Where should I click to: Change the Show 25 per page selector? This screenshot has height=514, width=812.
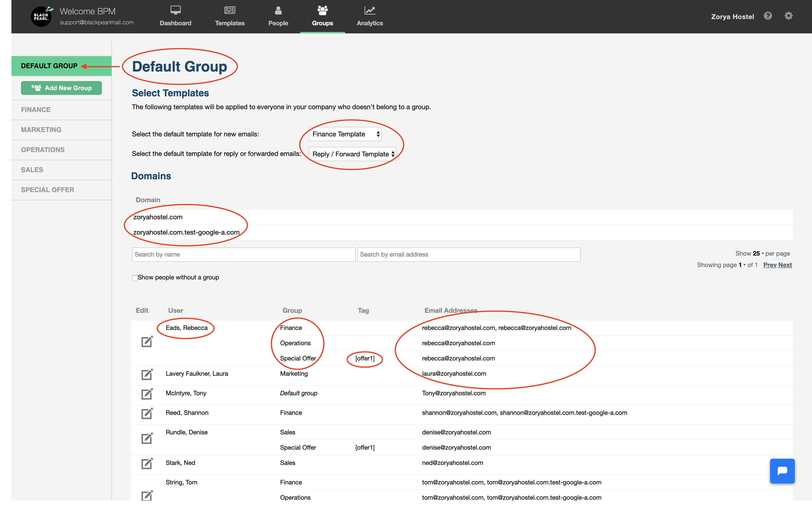point(758,253)
